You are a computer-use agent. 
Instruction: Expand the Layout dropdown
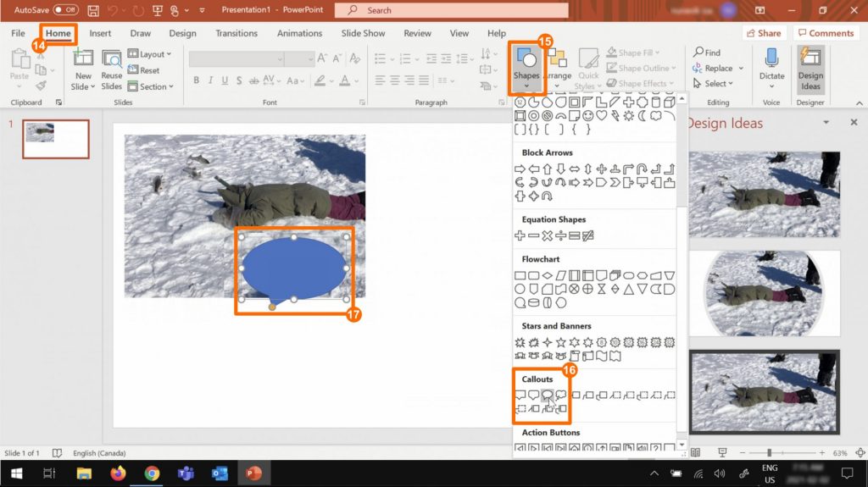click(x=150, y=54)
